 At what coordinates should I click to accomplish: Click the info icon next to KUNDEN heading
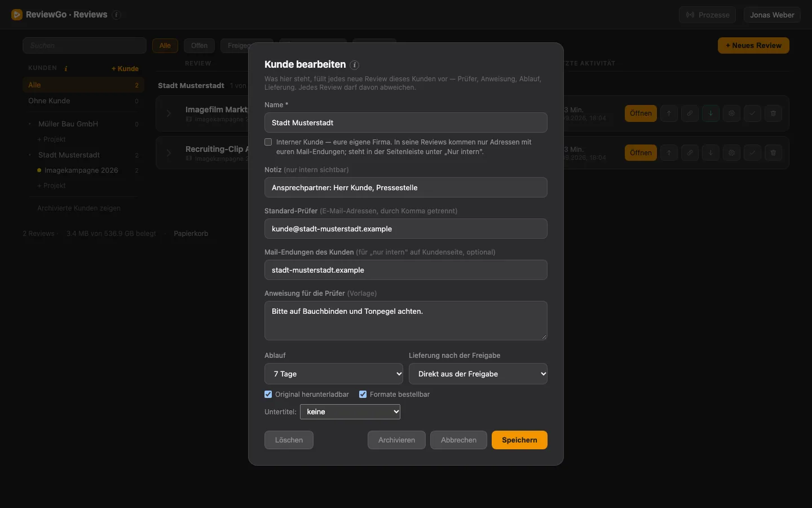coord(66,68)
